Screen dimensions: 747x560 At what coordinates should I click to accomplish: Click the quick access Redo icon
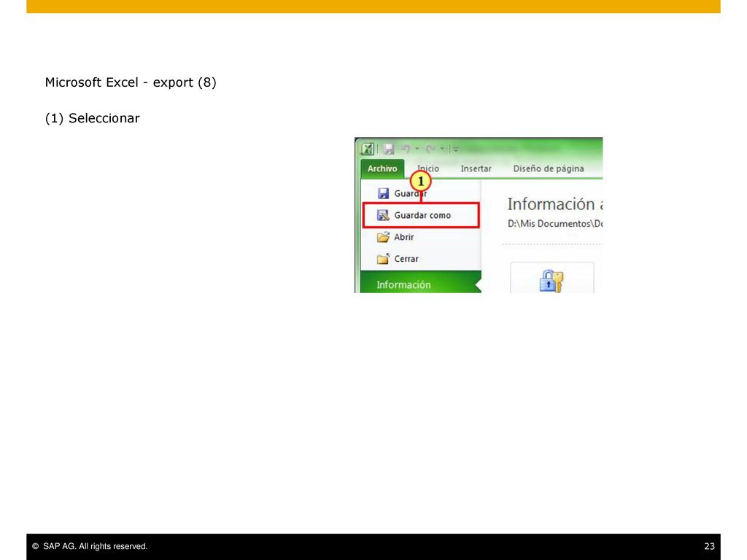coord(430,149)
